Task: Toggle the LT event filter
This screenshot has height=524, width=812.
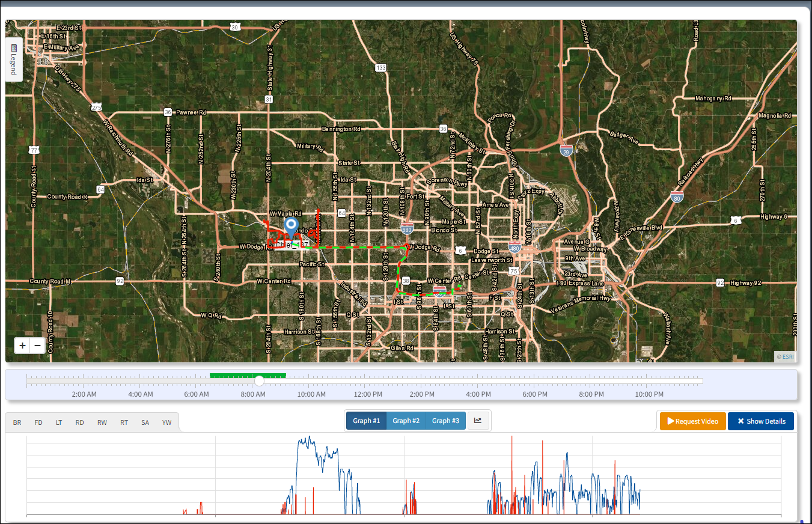Action: 59,422
